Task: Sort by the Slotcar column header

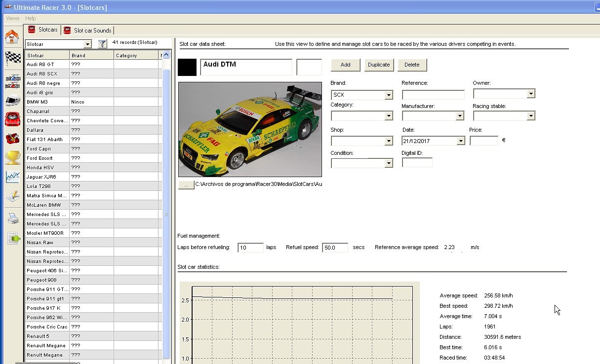Action: pos(47,55)
